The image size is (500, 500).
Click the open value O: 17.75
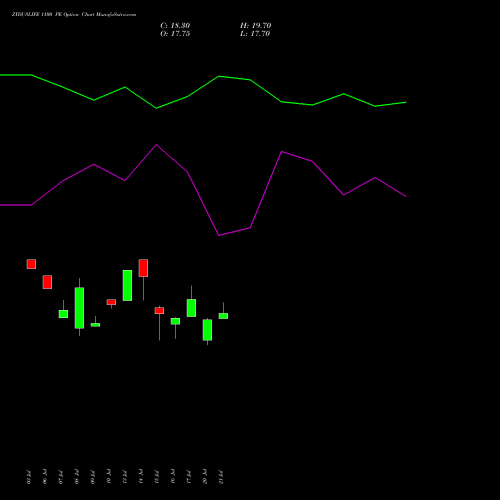[x=175, y=34]
